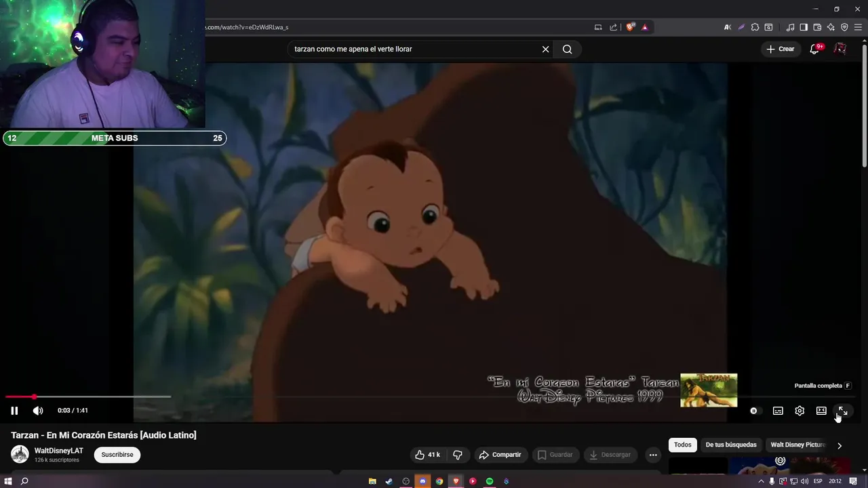Open the Windows Start button
This screenshot has height=488, width=868.
(x=8, y=481)
